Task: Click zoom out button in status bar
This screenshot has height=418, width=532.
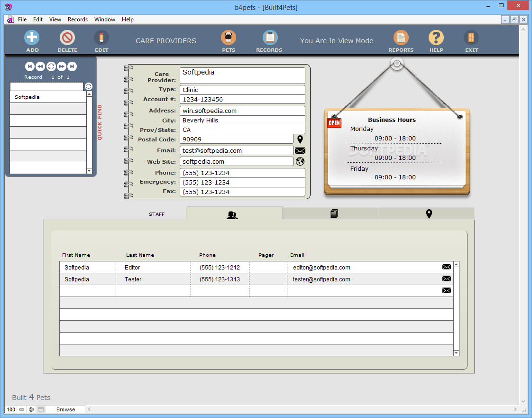Action: coord(22,409)
